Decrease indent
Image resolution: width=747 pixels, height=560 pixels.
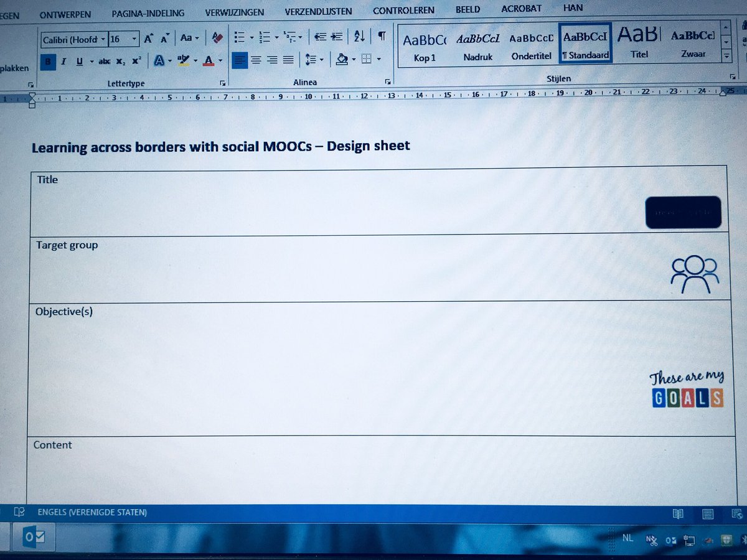pyautogui.click(x=320, y=37)
